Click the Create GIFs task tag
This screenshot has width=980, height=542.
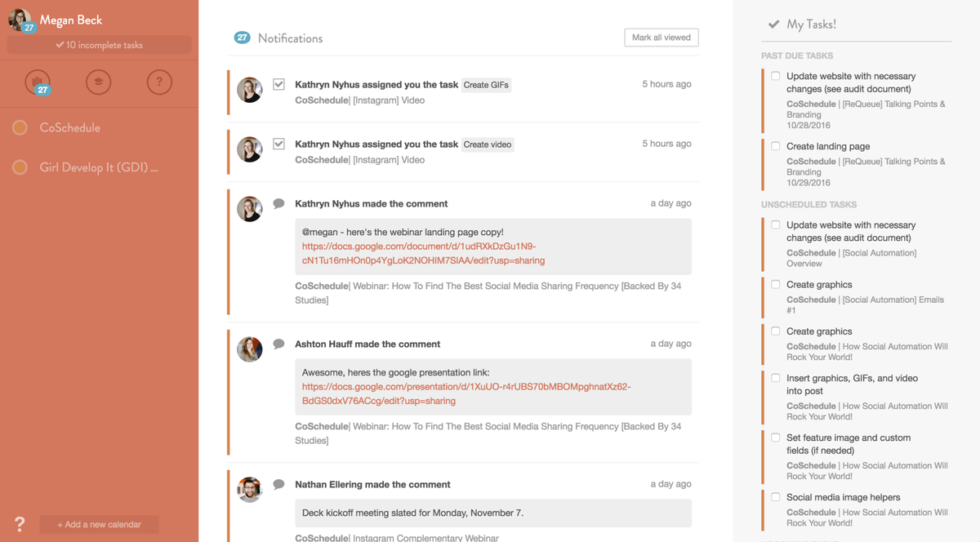(x=487, y=85)
